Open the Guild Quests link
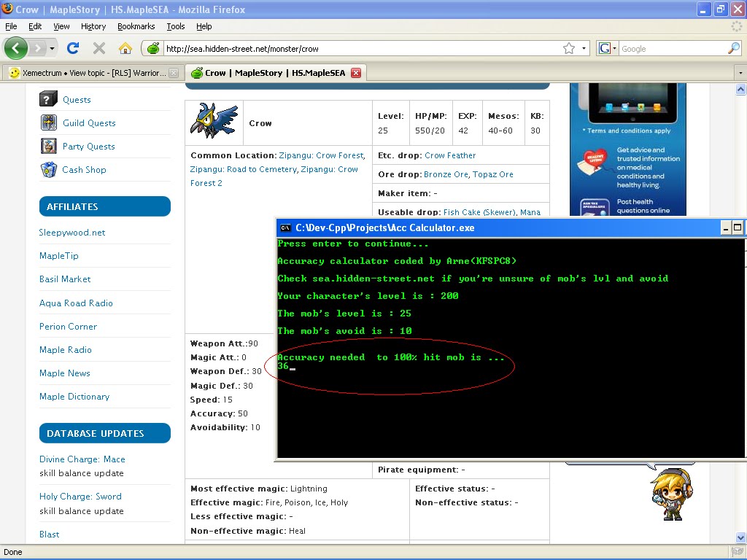 [89, 122]
